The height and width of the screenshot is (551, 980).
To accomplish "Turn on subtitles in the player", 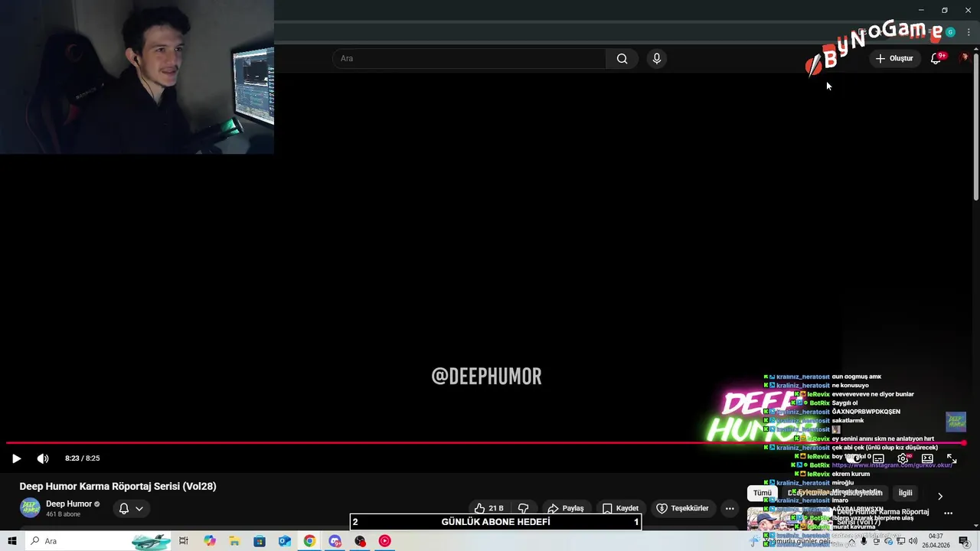I will (878, 458).
